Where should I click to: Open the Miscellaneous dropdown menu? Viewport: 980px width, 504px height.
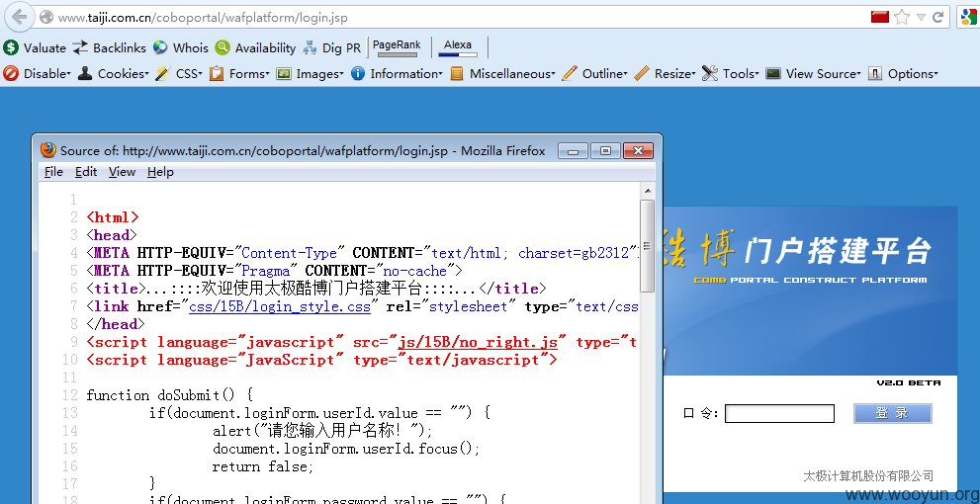point(502,74)
